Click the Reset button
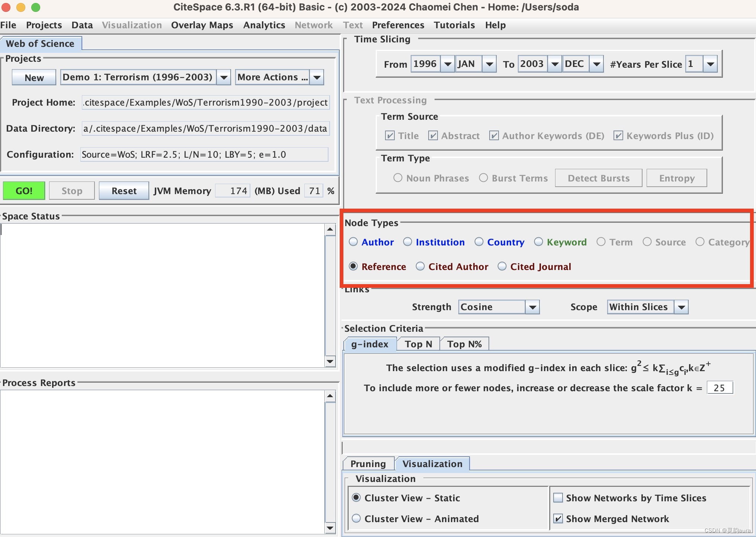 (x=124, y=191)
